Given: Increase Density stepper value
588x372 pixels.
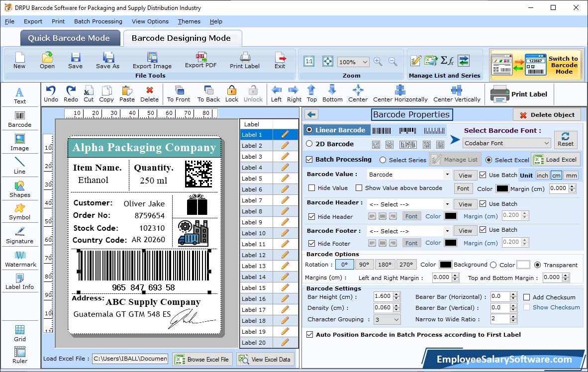Looking at the screenshot, I should (x=397, y=305).
